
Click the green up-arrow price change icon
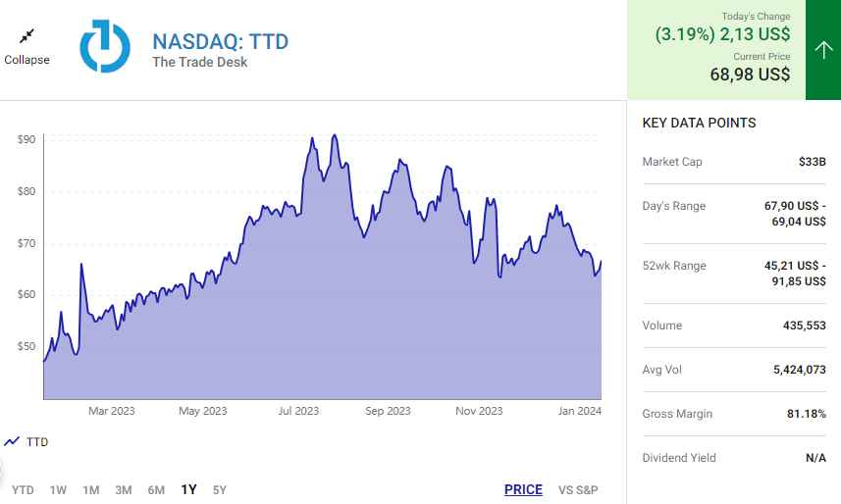[x=822, y=49]
